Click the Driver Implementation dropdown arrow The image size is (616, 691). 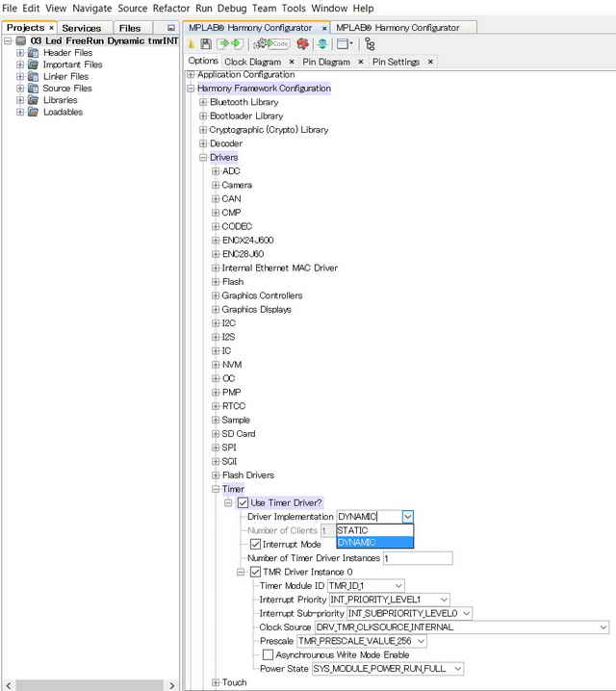pos(407,517)
